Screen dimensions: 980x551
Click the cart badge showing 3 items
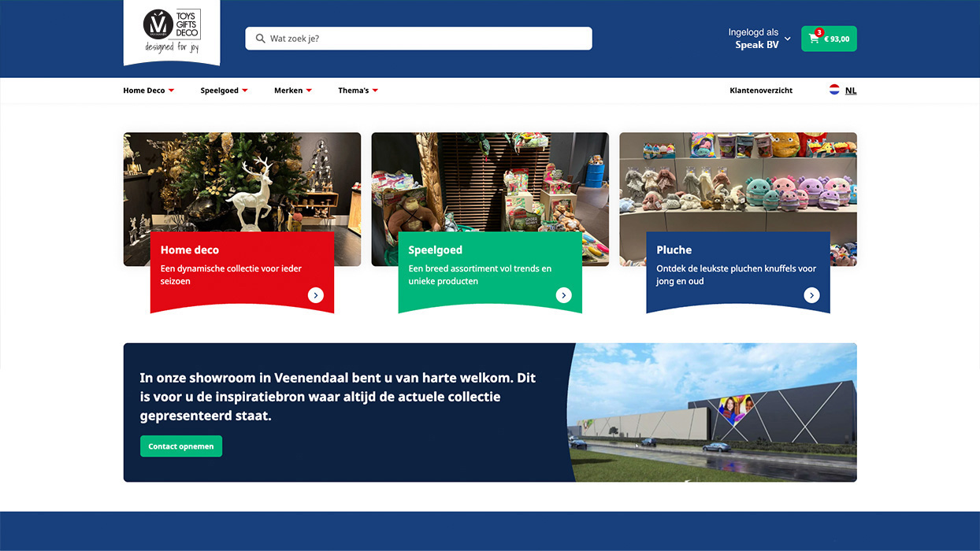click(x=819, y=32)
